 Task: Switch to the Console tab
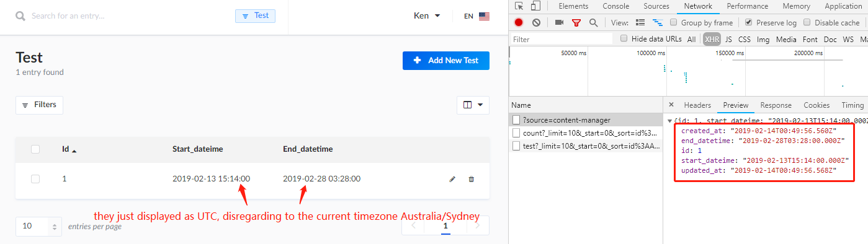[x=616, y=6]
